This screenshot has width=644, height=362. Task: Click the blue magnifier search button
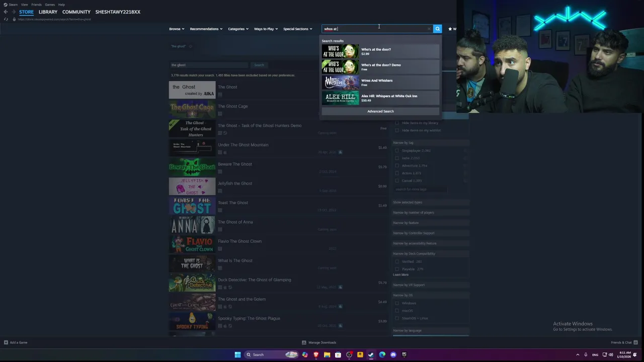(438, 29)
